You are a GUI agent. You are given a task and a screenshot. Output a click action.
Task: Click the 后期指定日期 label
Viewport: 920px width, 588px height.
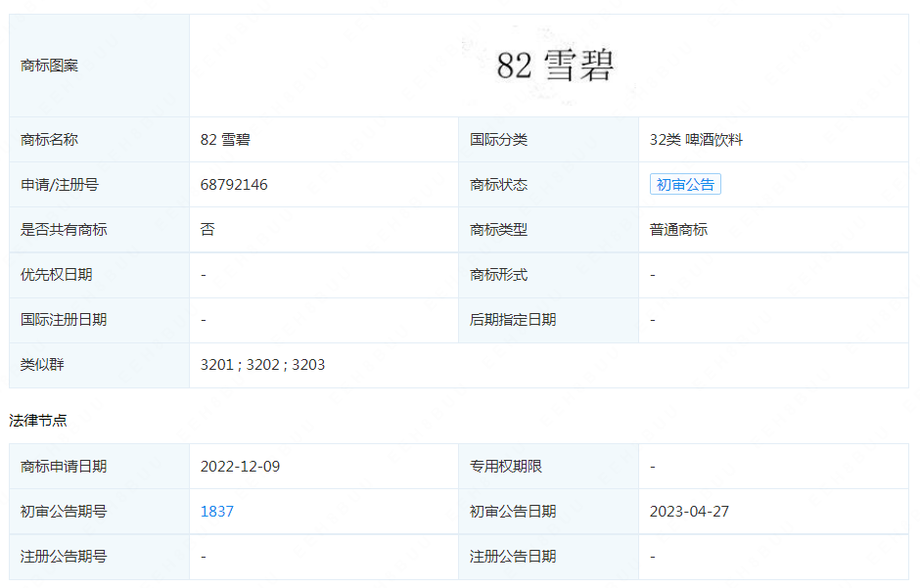coord(513,320)
